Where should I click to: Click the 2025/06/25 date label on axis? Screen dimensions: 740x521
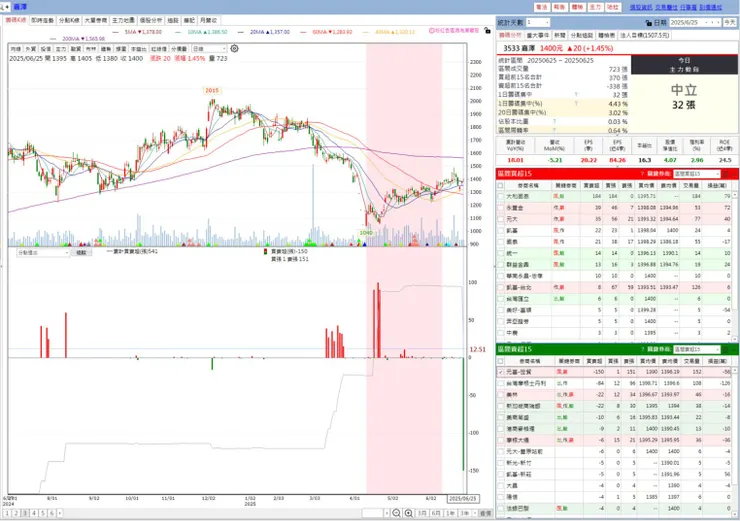pyautogui.click(x=463, y=498)
